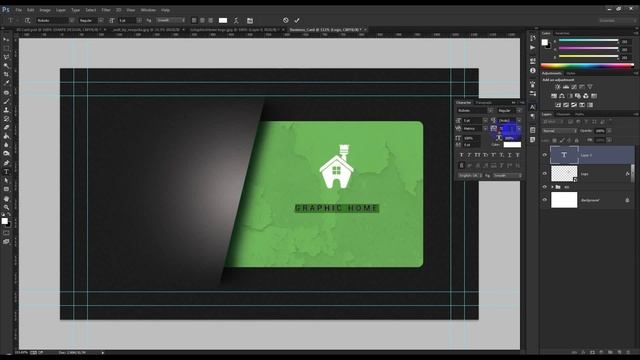Open the Window menu
This screenshot has height=360, width=640.
point(148,10)
